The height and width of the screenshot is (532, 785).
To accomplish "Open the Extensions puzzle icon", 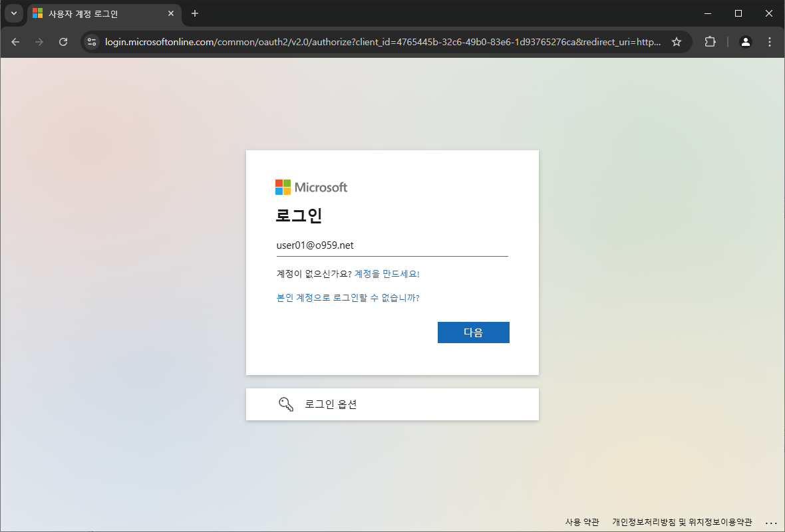I will [x=710, y=42].
